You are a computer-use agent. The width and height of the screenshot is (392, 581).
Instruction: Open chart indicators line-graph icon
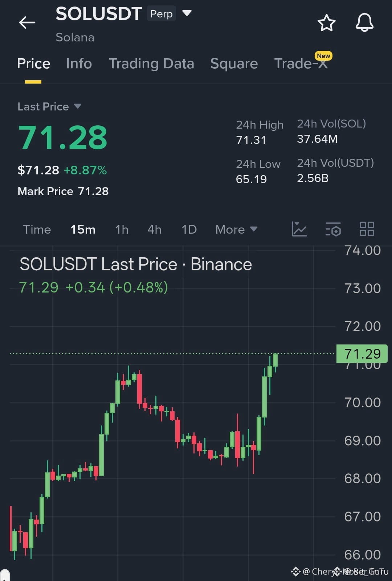(299, 229)
